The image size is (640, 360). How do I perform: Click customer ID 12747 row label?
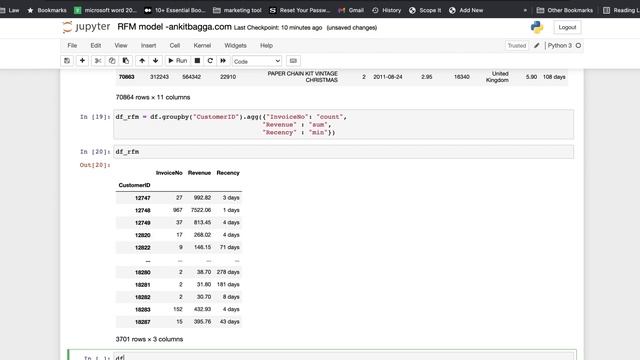click(x=142, y=198)
